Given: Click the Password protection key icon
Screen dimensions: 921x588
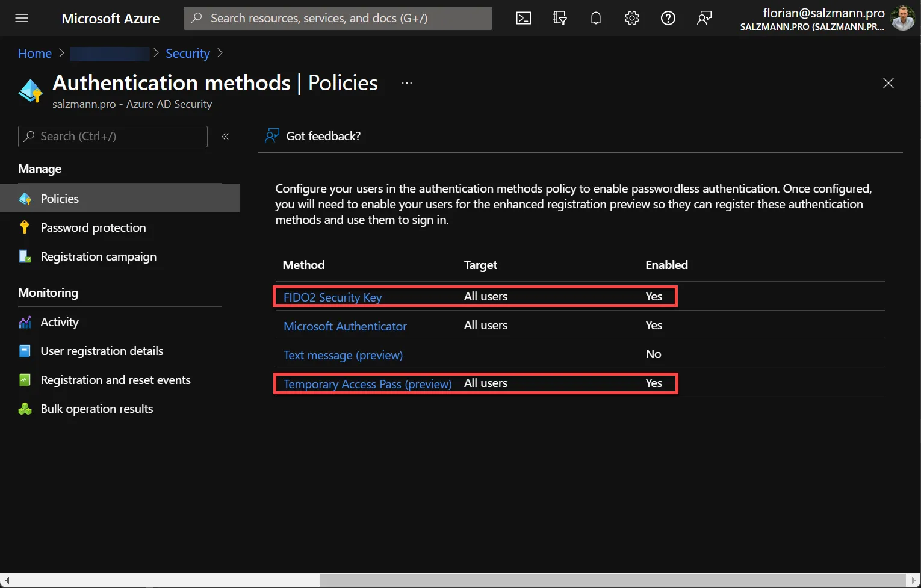Looking at the screenshot, I should (25, 227).
